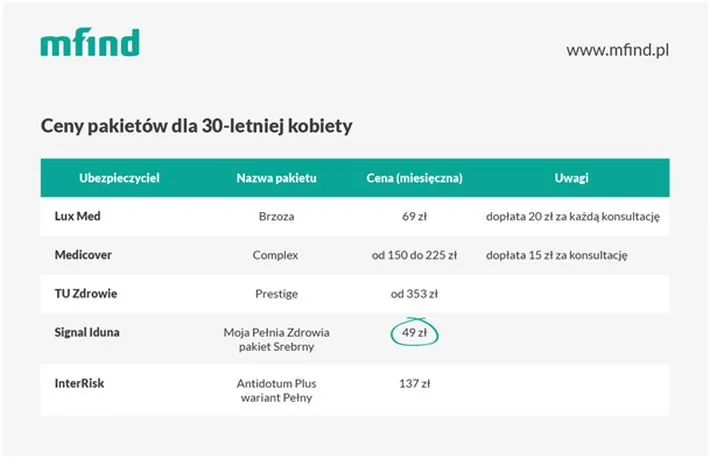Click the dopłata 20 zł note
Viewport: 710px width, 459px height.
(572, 216)
